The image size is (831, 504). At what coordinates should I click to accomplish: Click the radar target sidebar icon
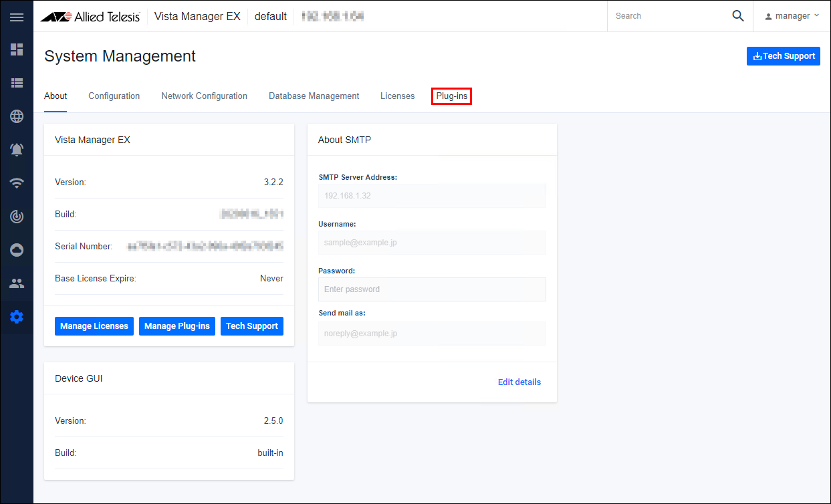17,217
